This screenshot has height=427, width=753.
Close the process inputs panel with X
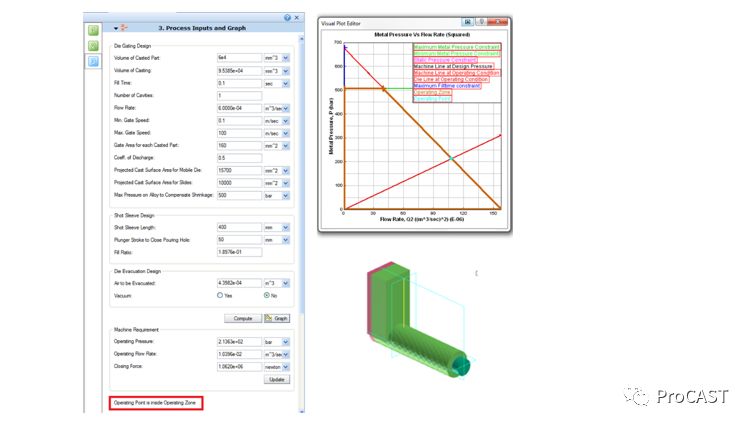(x=297, y=18)
